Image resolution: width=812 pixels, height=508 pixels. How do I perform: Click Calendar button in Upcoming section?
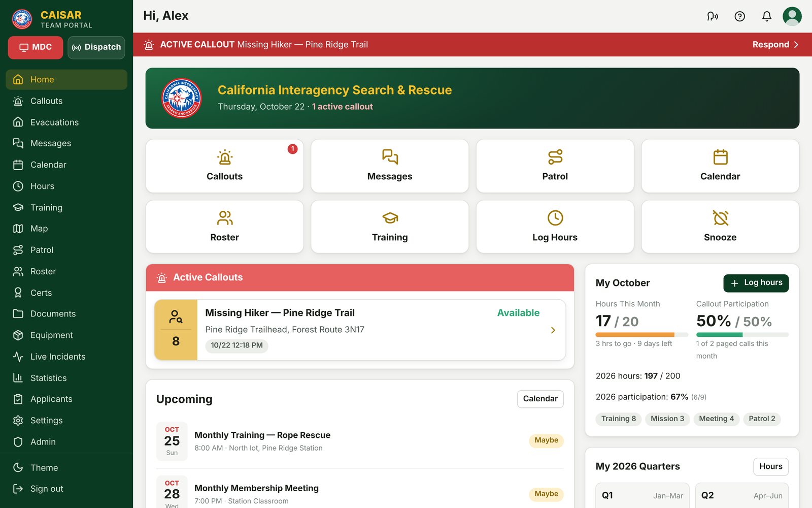click(x=540, y=399)
